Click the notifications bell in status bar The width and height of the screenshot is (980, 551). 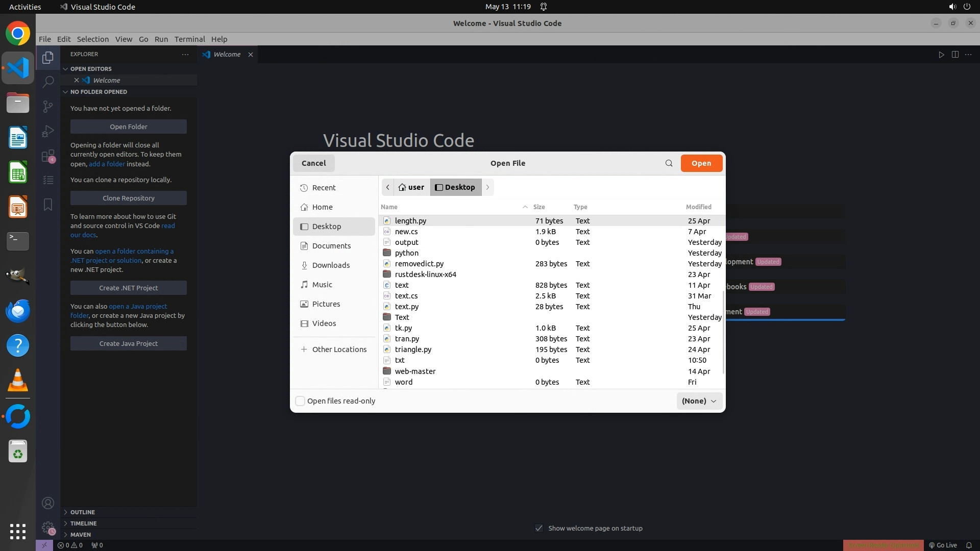click(969, 545)
